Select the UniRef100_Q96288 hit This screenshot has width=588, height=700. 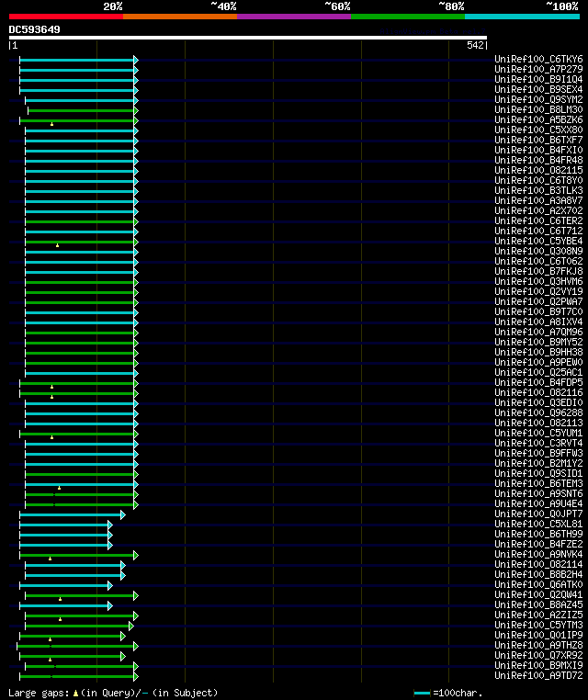538,413
